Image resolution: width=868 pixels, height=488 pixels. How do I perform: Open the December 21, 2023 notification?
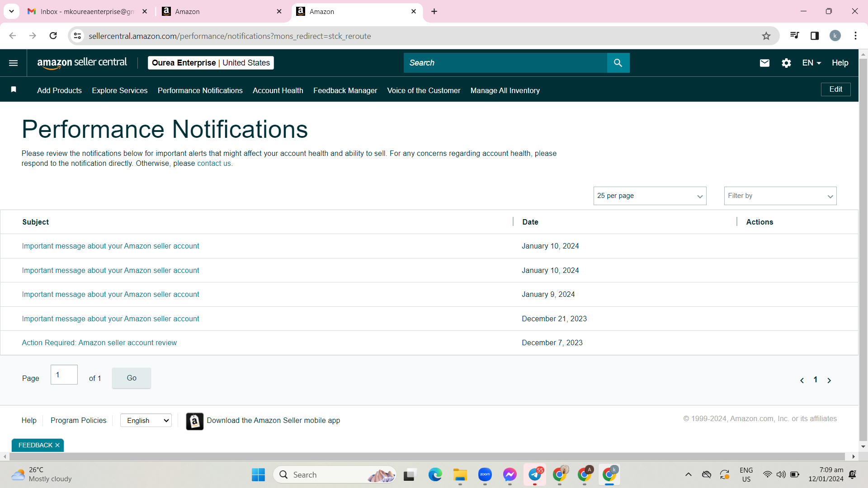pos(111,319)
